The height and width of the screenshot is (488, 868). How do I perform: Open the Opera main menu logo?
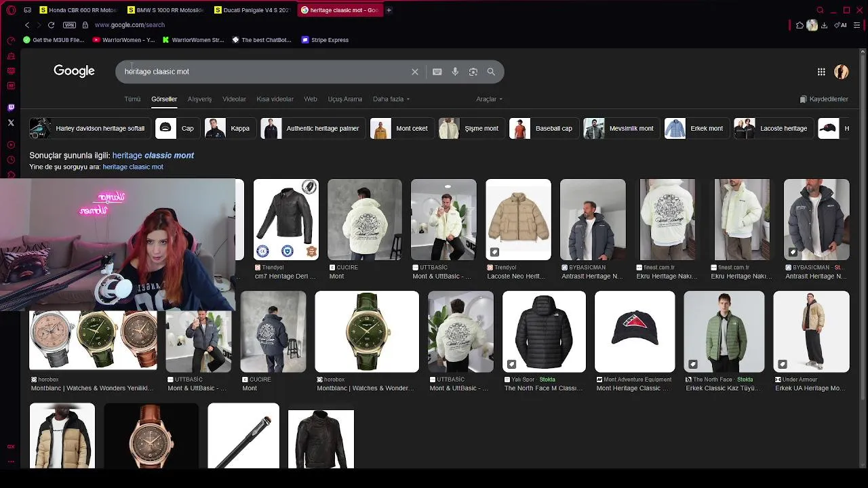click(x=11, y=10)
